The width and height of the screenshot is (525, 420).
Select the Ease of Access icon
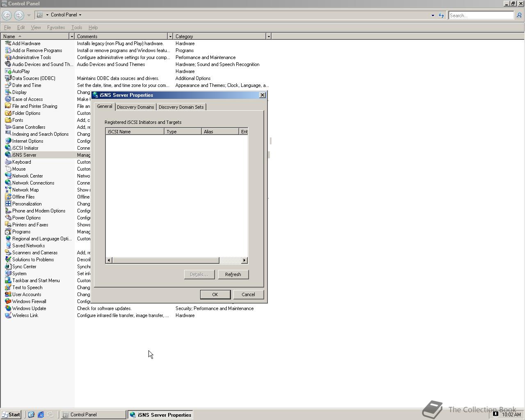(8, 99)
